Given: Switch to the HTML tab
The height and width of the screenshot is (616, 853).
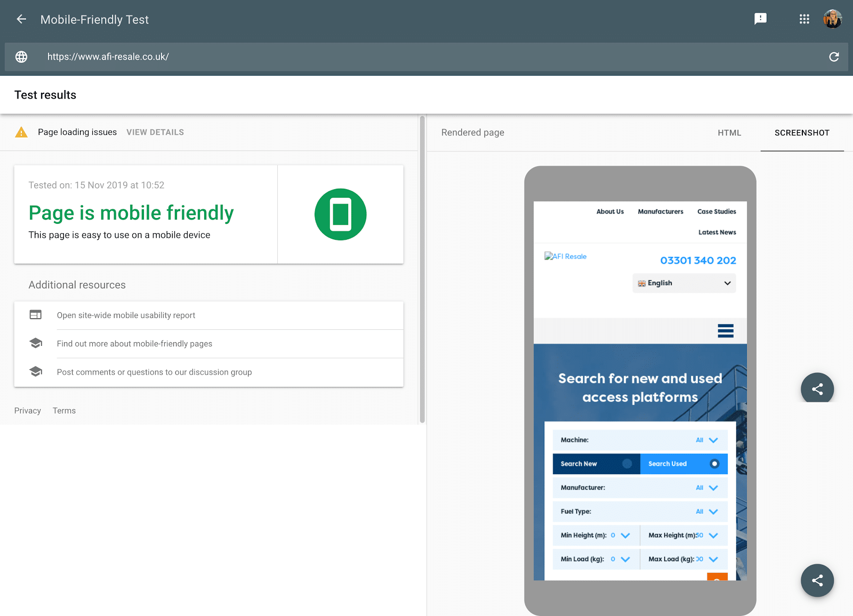Looking at the screenshot, I should [729, 133].
